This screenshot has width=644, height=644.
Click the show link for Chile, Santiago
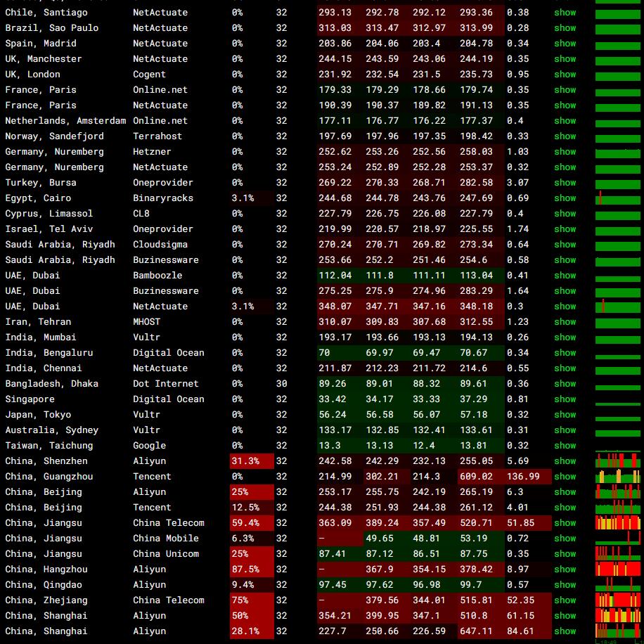(x=565, y=13)
